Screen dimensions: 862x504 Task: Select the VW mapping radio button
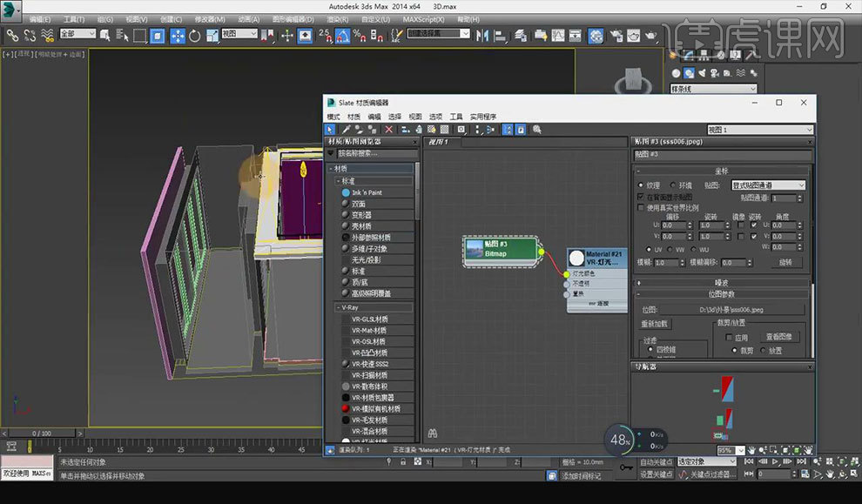click(670, 250)
